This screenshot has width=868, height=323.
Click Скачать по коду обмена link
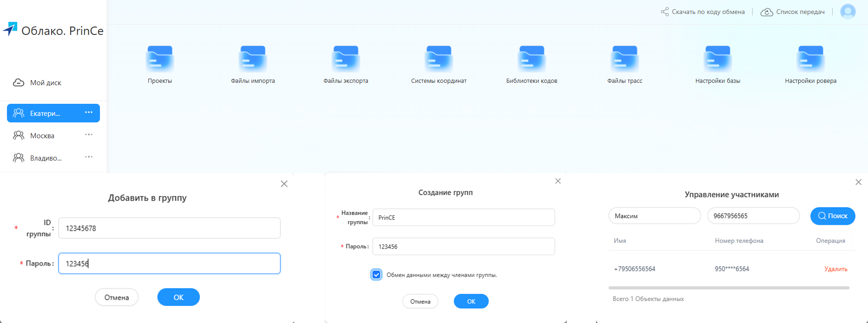(708, 12)
